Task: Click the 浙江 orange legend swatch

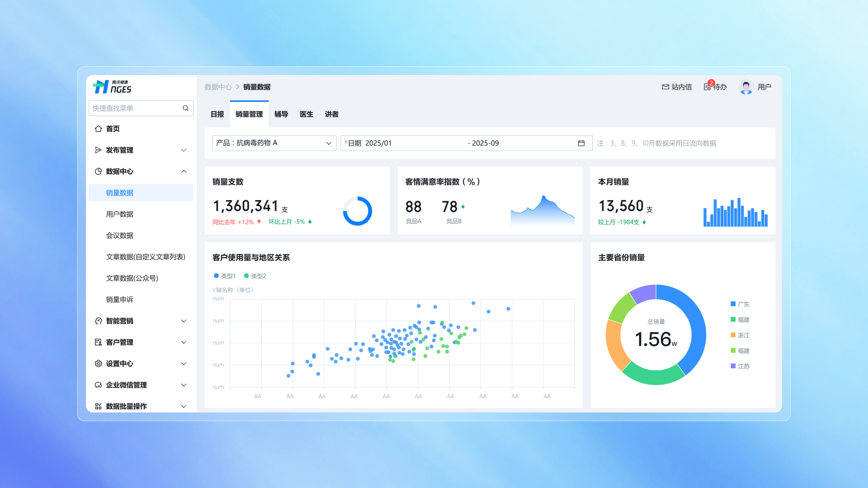Action: coord(733,335)
